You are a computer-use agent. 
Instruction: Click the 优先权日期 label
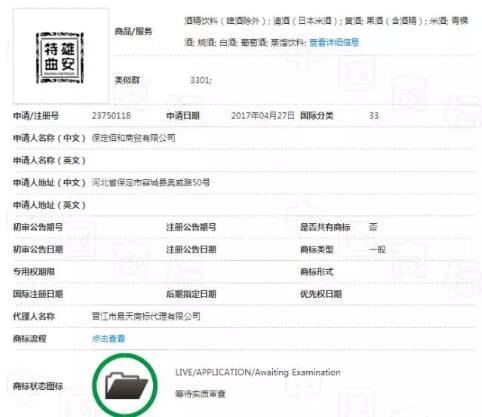point(321,294)
